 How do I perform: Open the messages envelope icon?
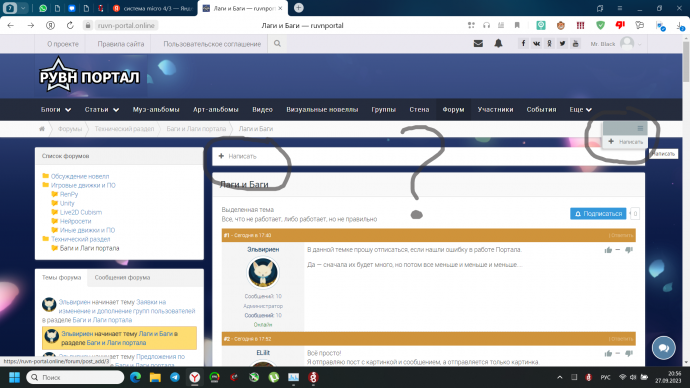click(478, 44)
